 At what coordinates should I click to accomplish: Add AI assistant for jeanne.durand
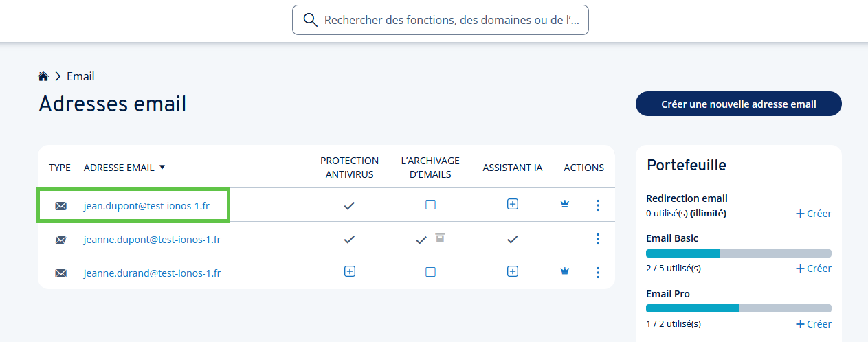512,272
